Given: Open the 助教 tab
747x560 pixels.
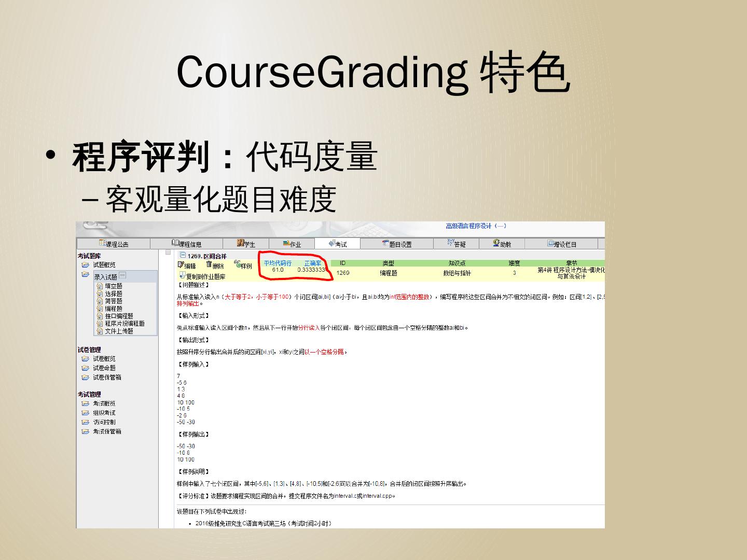Looking at the screenshot, I should tap(502, 244).
